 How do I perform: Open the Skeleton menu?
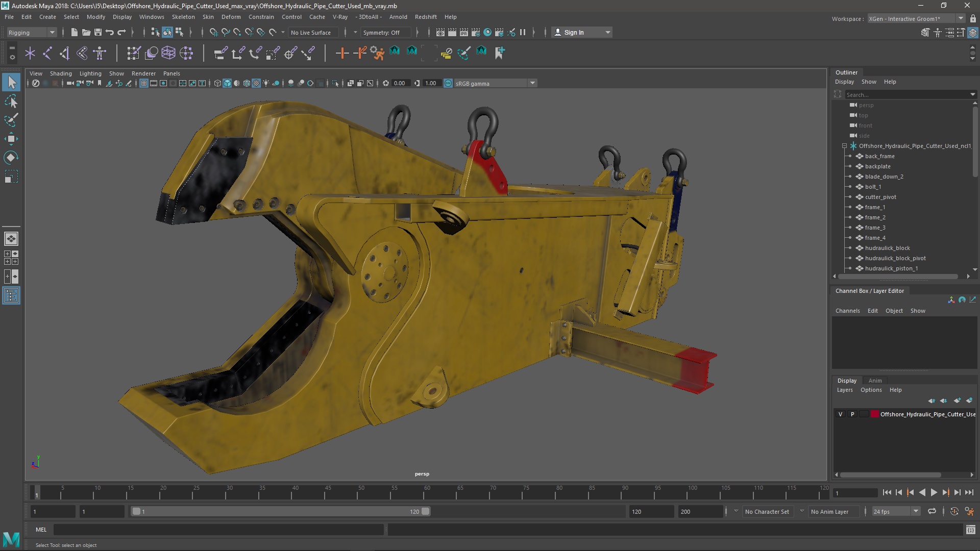[183, 17]
